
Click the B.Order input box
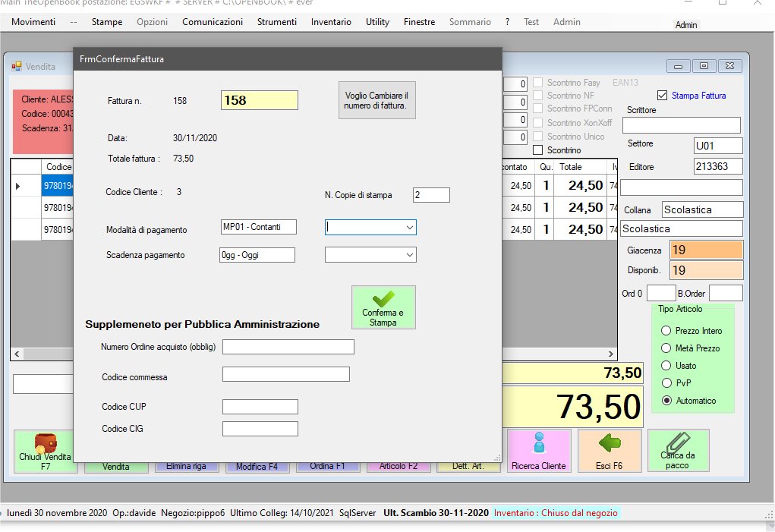pyautogui.click(x=726, y=293)
